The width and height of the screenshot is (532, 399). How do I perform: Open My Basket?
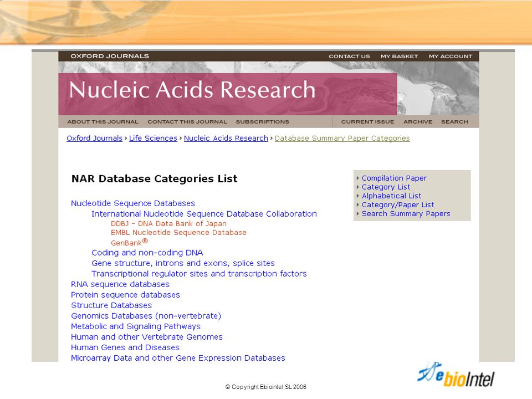pos(399,57)
